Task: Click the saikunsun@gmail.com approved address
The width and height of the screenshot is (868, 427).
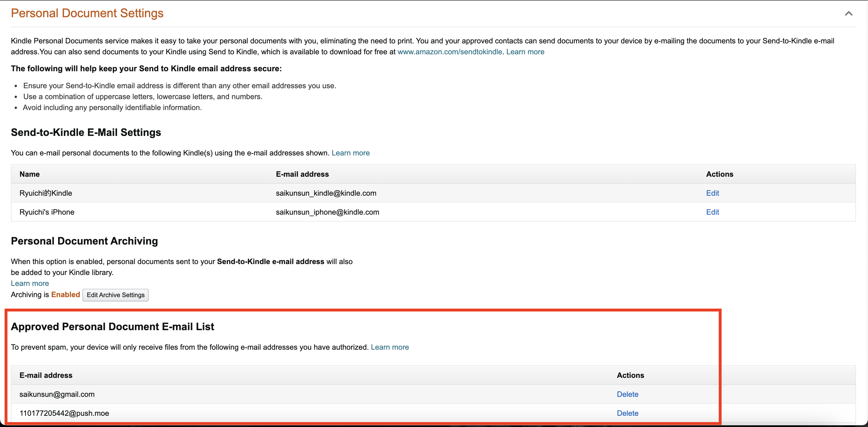Action: [57, 394]
